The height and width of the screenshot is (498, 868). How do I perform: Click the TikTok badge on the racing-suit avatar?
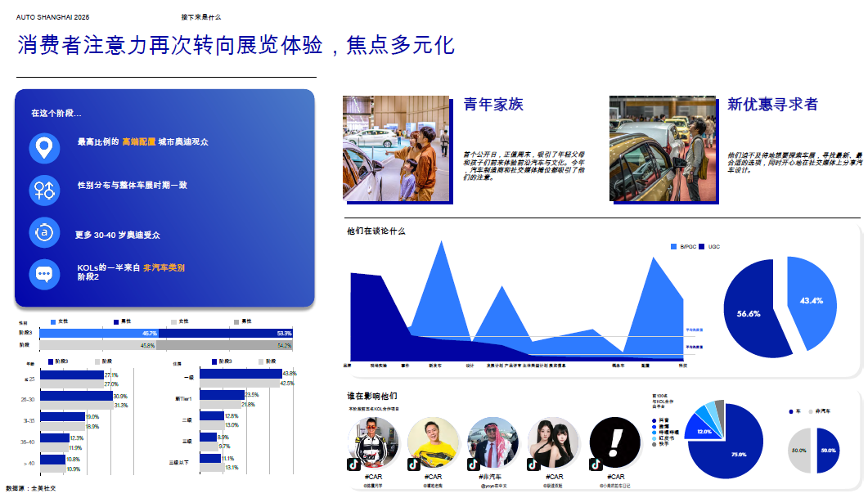point(353,464)
